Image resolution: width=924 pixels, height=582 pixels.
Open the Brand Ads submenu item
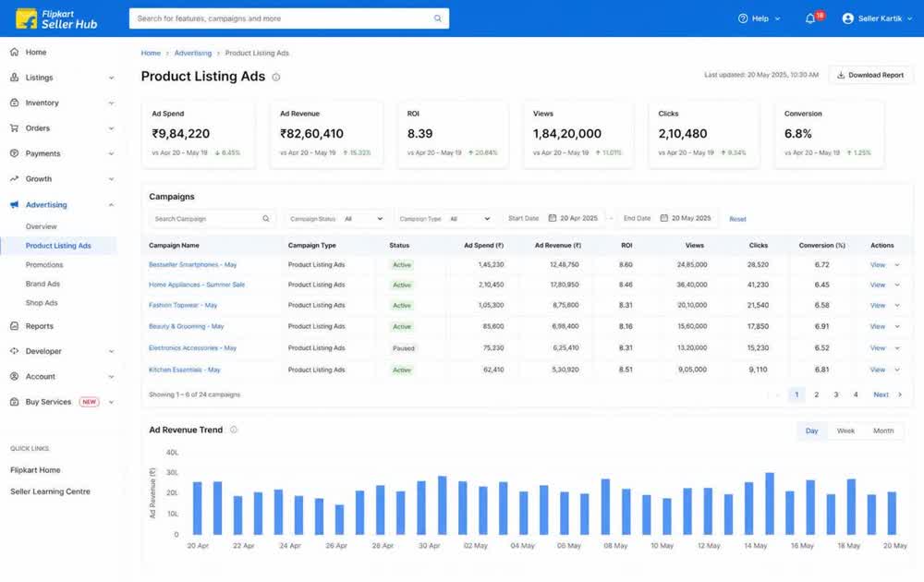coord(43,284)
